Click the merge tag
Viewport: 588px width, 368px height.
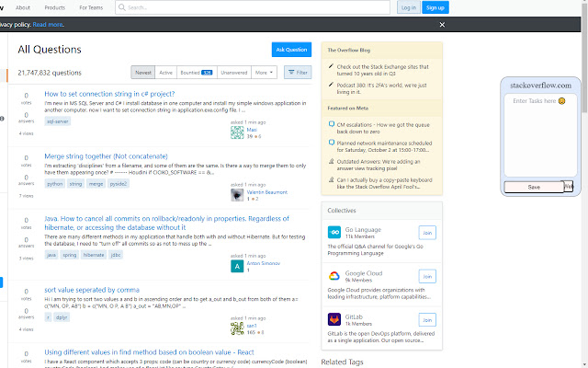[x=96, y=184]
